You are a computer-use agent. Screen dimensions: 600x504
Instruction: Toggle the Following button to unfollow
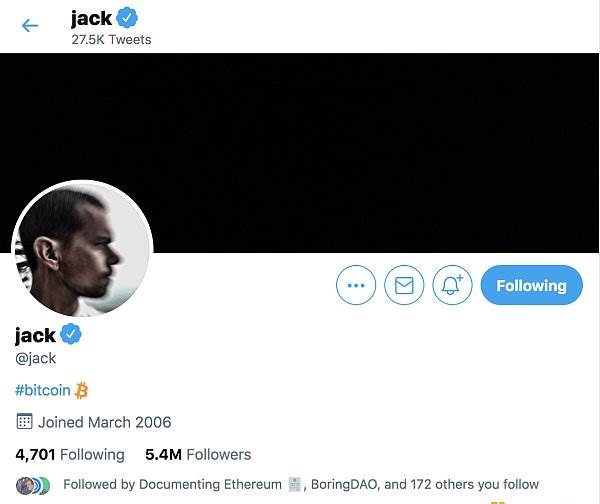(532, 285)
